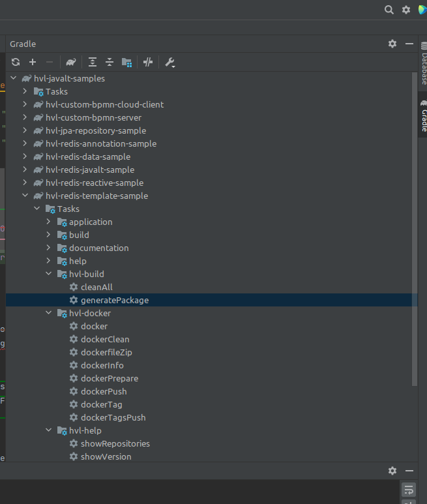Hide the bottom tool window
The image size is (427, 504).
click(409, 471)
